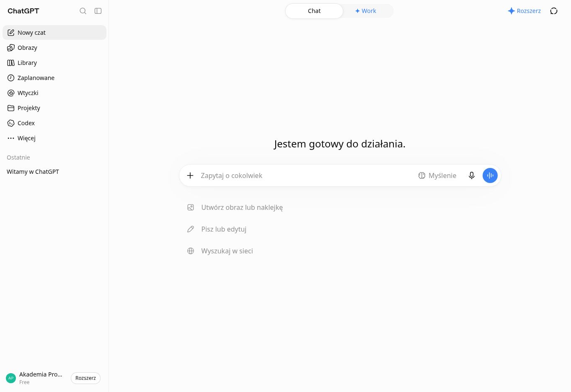Select Nowy czat in the sidebar
The height and width of the screenshot is (392, 571).
point(54,33)
